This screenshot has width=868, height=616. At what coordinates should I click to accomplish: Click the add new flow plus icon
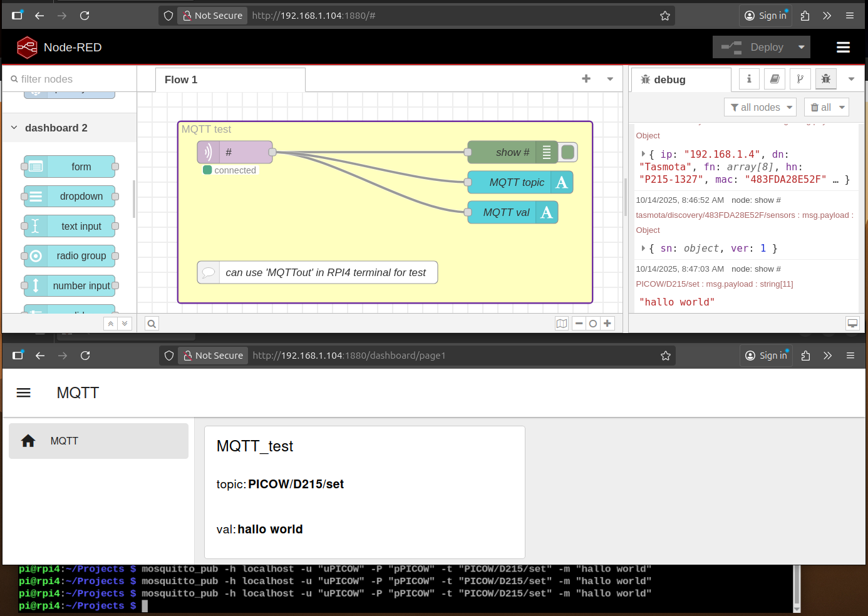point(586,79)
